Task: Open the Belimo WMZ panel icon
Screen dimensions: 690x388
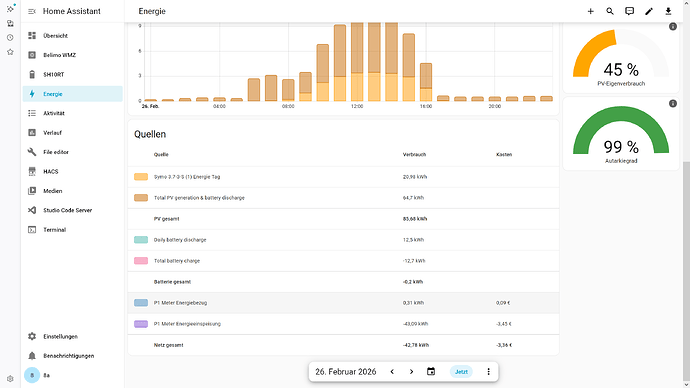Action: click(x=32, y=55)
